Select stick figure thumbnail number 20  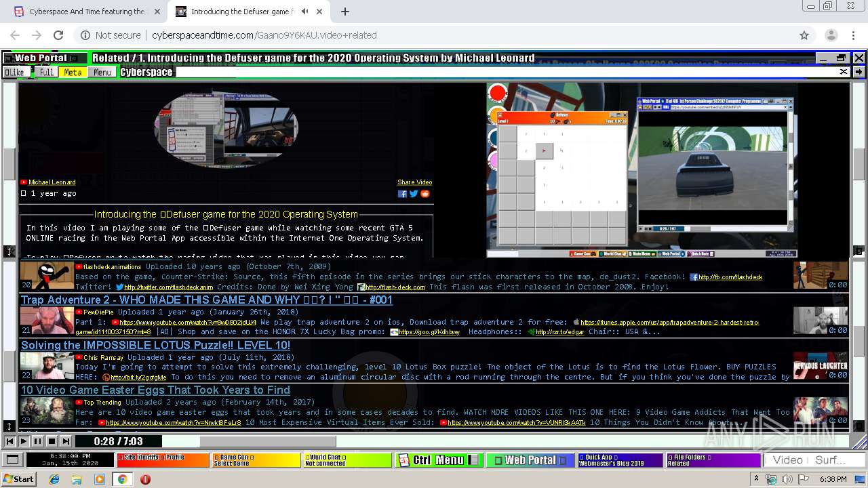pos(47,276)
